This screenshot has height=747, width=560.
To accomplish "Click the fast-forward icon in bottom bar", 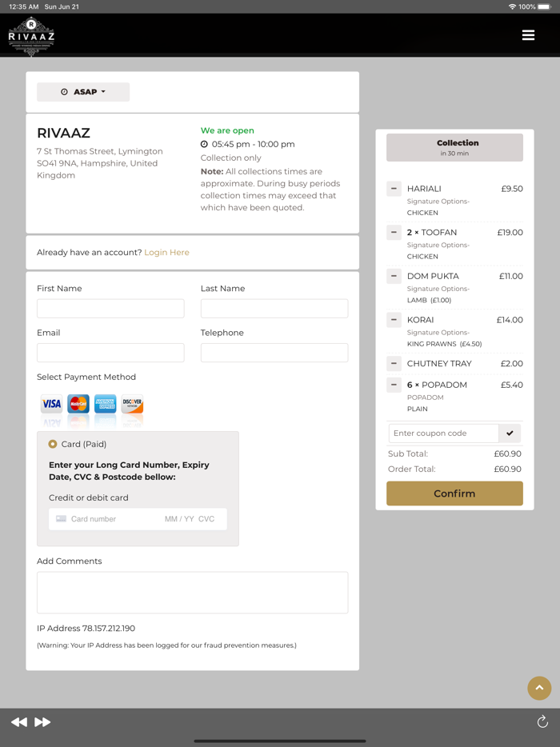I will click(x=42, y=721).
